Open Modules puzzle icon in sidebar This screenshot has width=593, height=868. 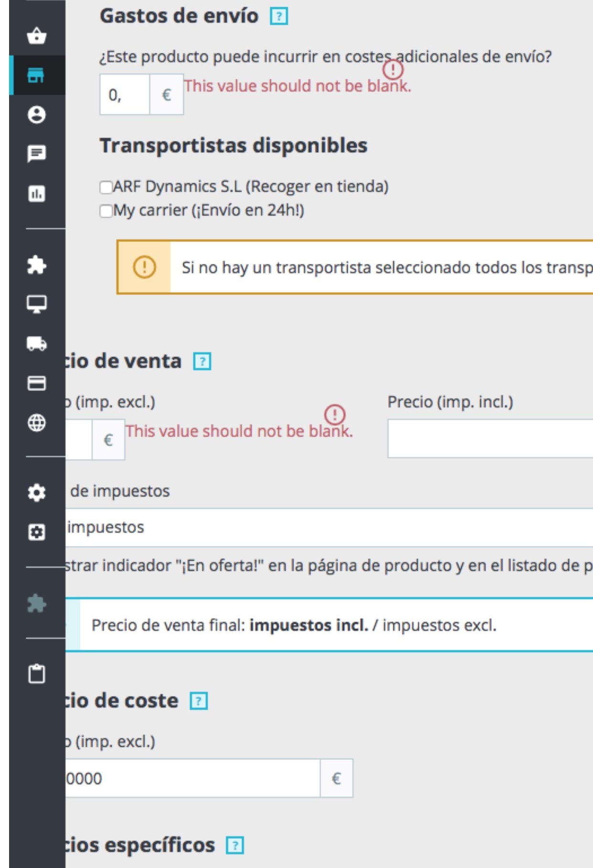tap(36, 265)
